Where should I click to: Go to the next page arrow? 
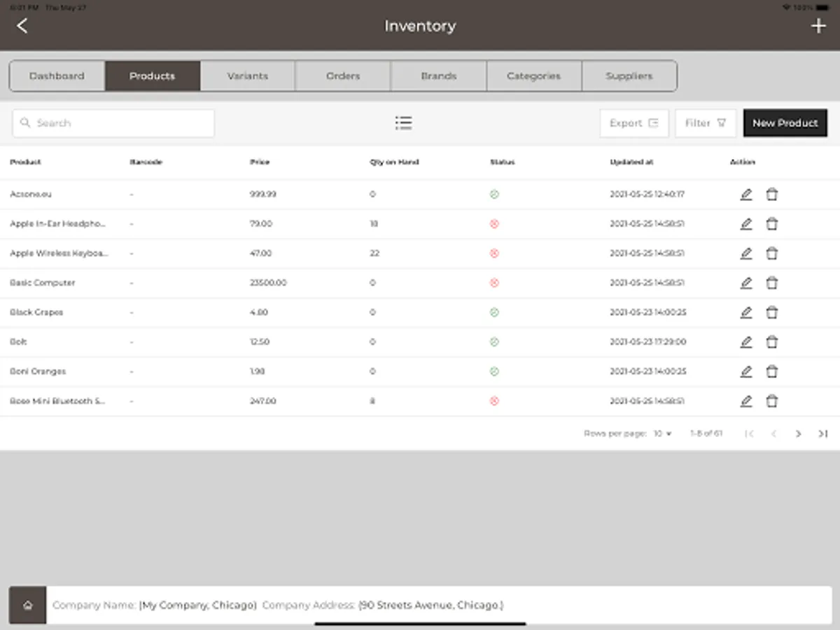click(x=798, y=434)
